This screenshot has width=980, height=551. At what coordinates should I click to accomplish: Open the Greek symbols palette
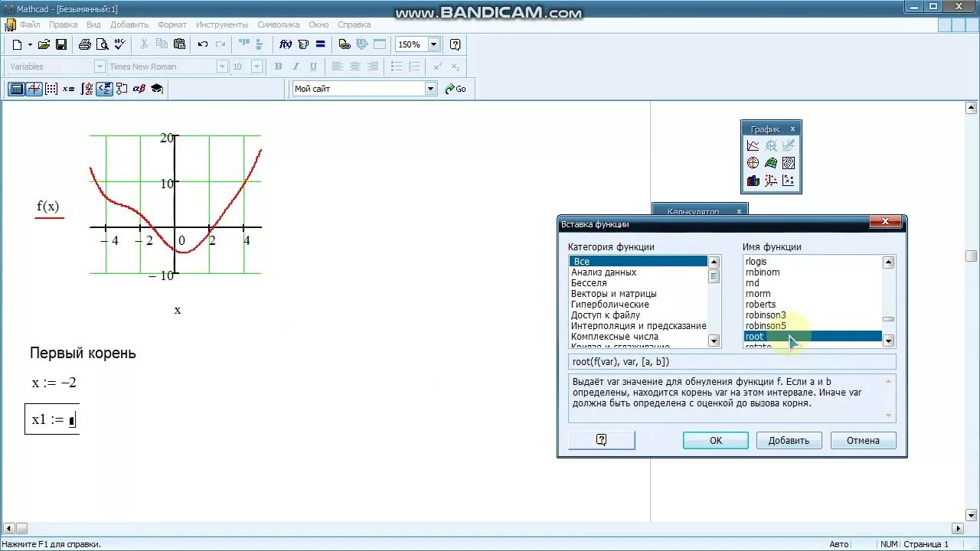[139, 89]
